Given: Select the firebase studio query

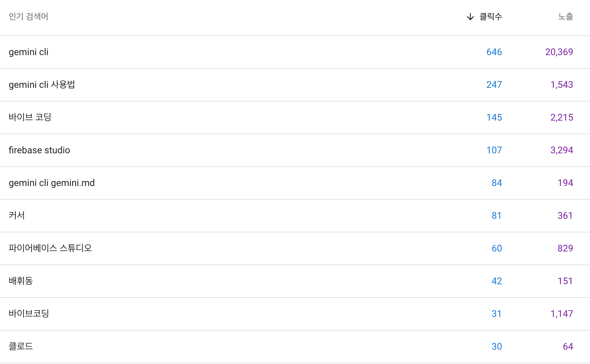Looking at the screenshot, I should 295,150.
